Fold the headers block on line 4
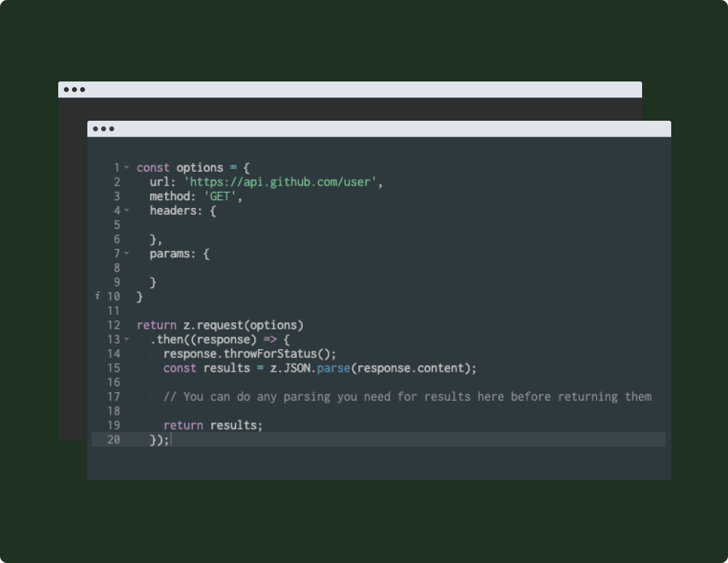Viewport: 728px width, 563px height. click(x=127, y=210)
